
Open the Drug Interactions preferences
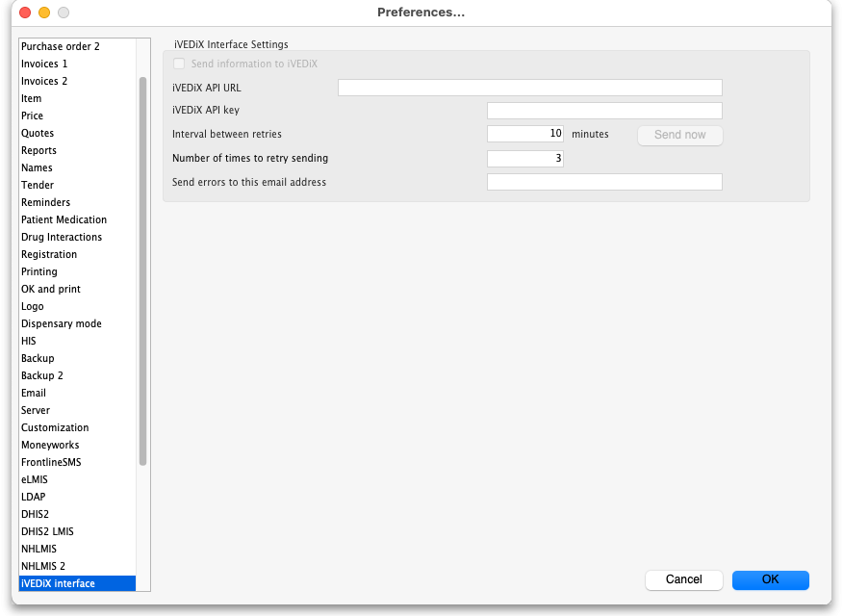[62, 237]
